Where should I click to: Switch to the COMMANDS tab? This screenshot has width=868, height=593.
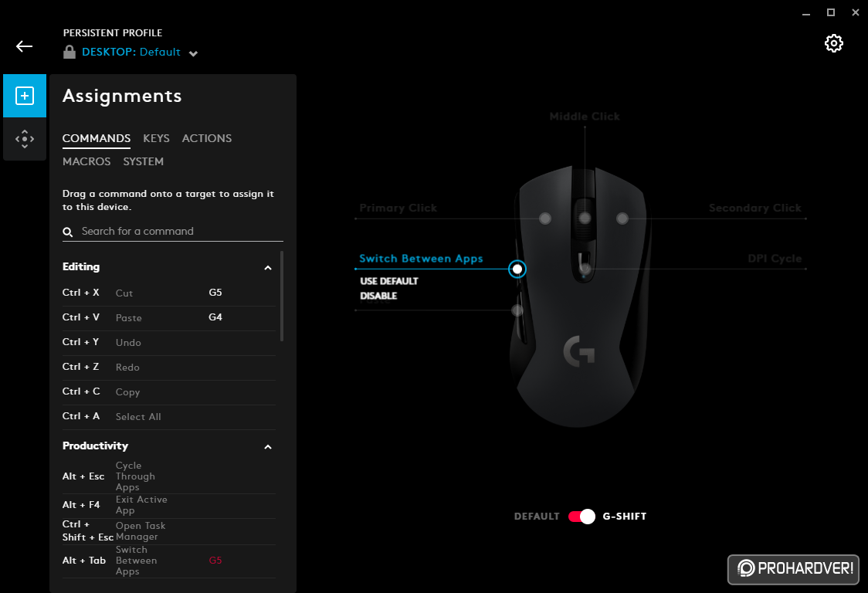(x=97, y=138)
